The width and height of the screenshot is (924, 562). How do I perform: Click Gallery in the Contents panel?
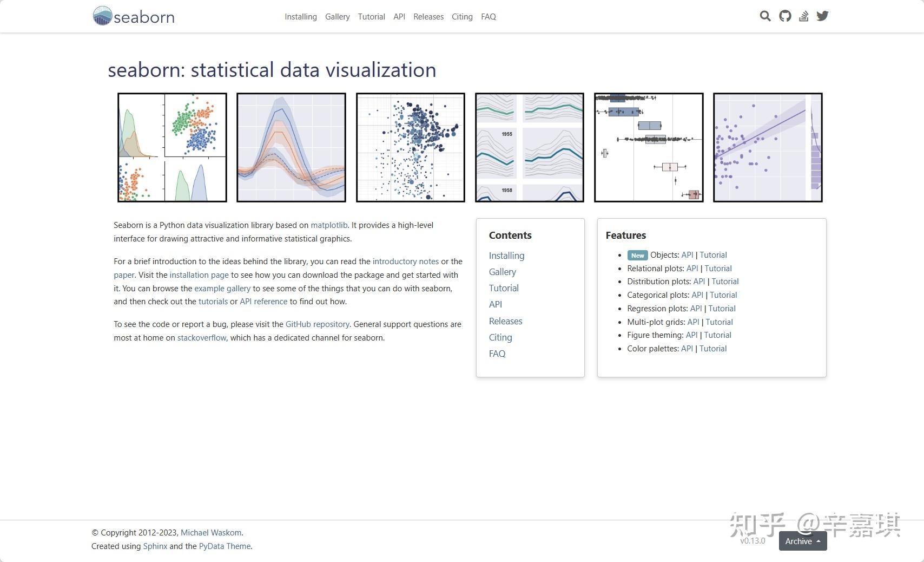[x=502, y=272]
